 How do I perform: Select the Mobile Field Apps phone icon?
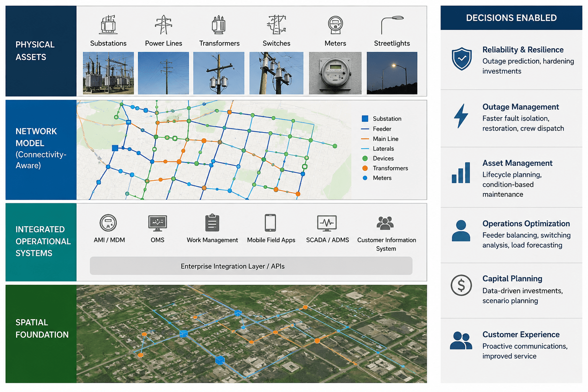270,223
